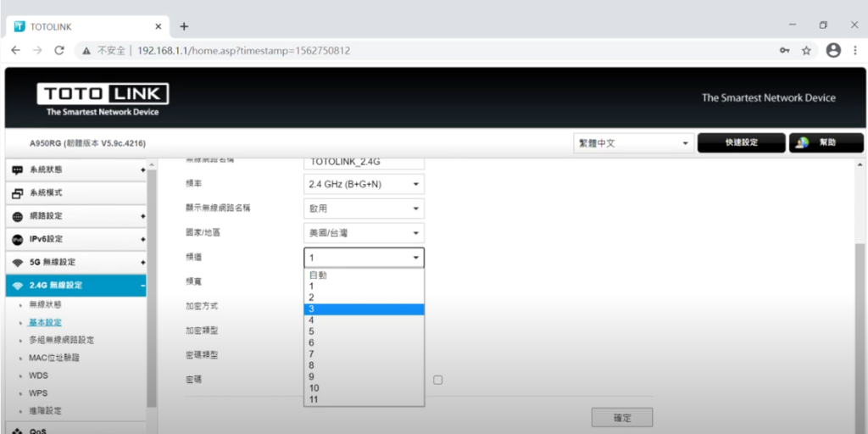The height and width of the screenshot is (434, 868).
Task: Open the 繁體中文 language dropdown
Action: coord(634,142)
